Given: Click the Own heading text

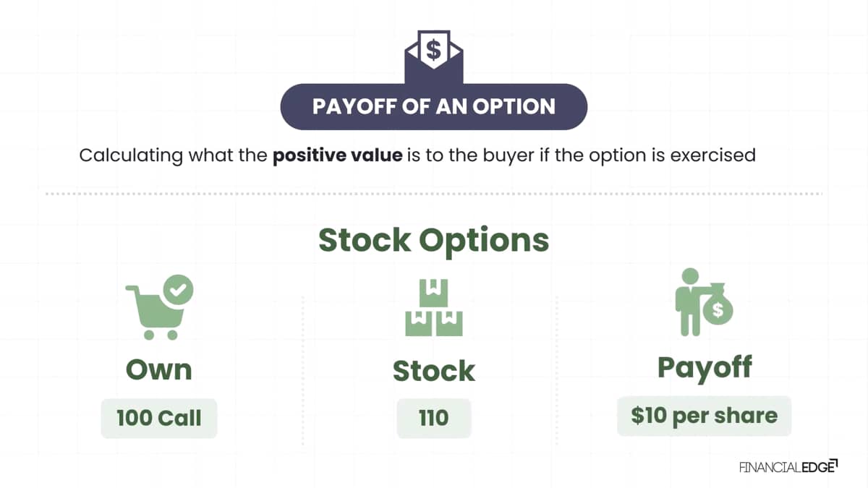Looking at the screenshot, I should [x=159, y=370].
